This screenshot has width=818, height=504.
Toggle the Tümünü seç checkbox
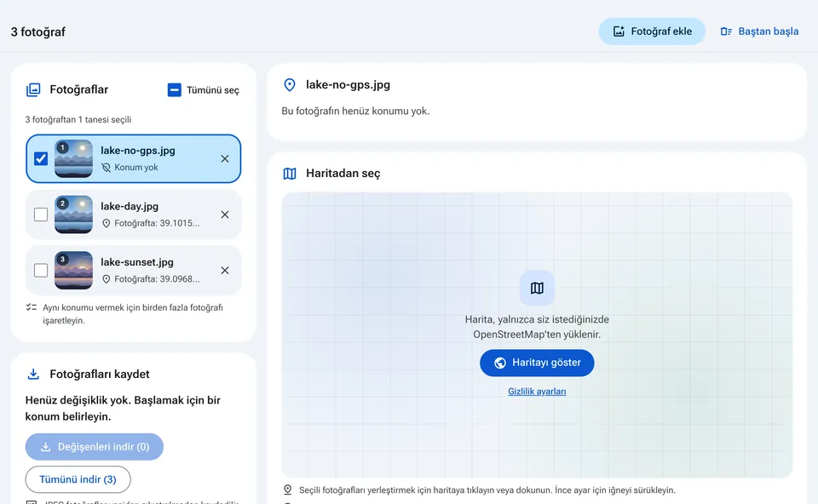[x=174, y=89]
